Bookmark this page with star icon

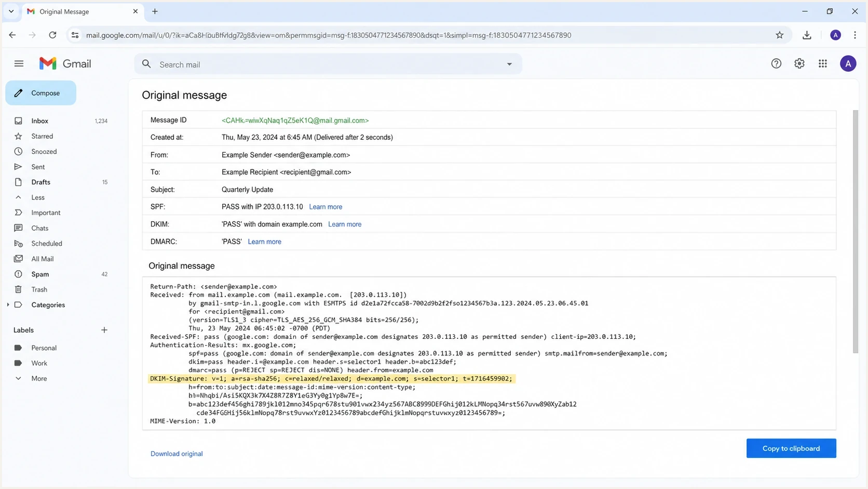point(779,35)
